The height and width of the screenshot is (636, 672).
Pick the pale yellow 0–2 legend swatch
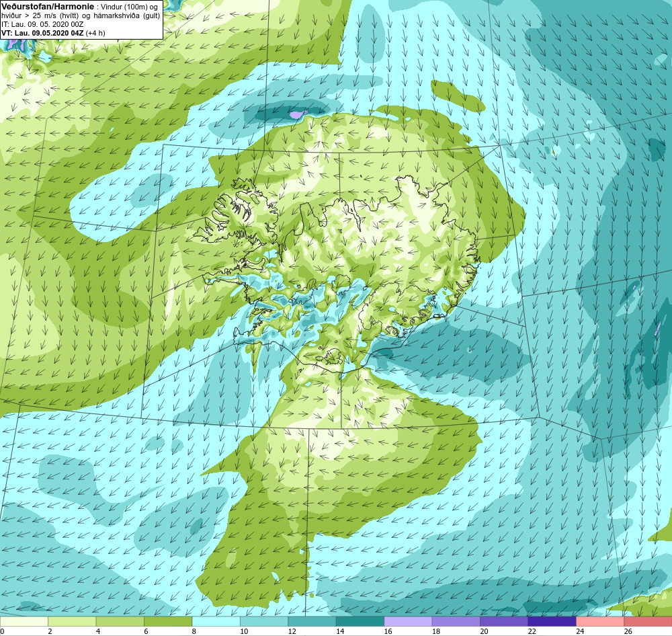tap(24, 622)
